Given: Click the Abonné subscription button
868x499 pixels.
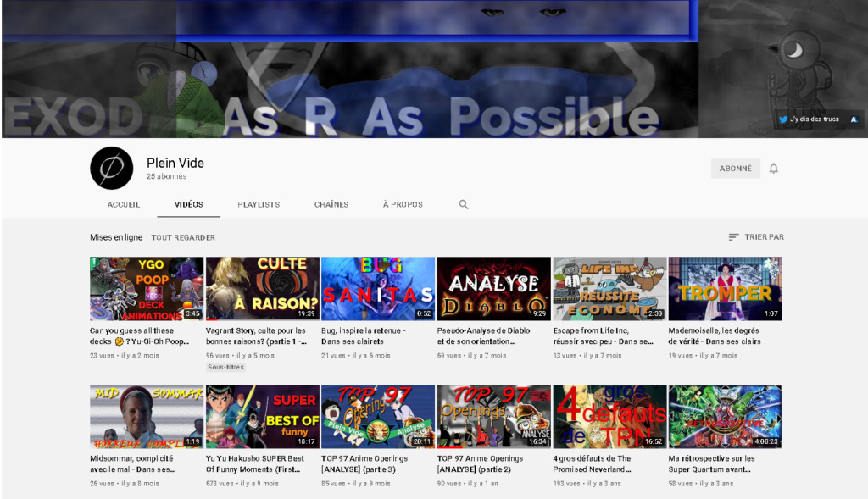Looking at the screenshot, I should coord(735,169).
